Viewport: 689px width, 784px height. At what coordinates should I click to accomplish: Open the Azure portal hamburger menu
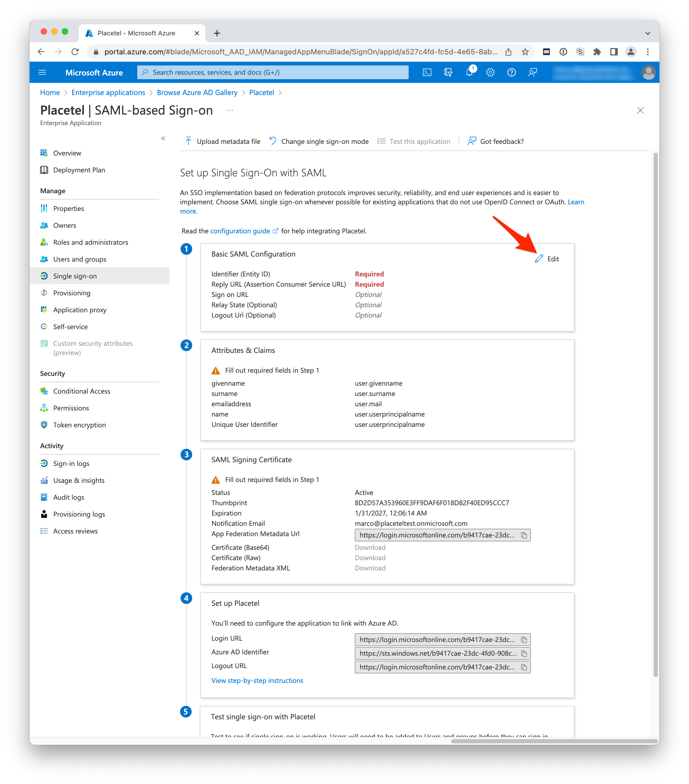coord(43,73)
